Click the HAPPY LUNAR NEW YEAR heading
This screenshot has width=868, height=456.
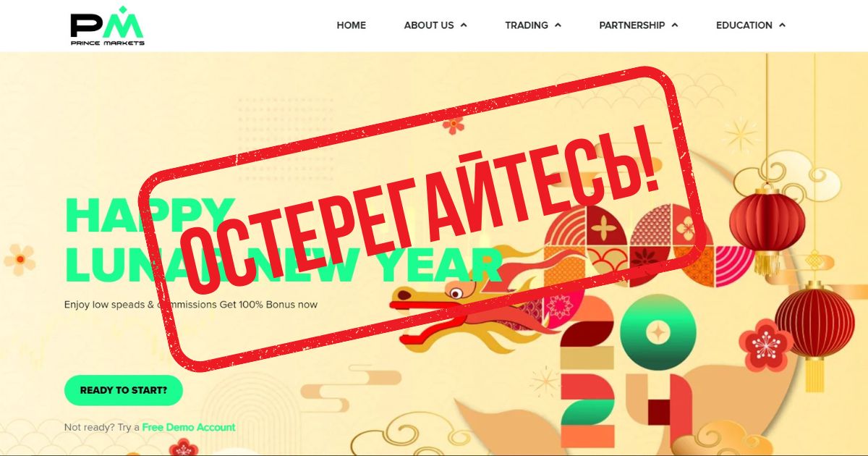tap(283, 240)
